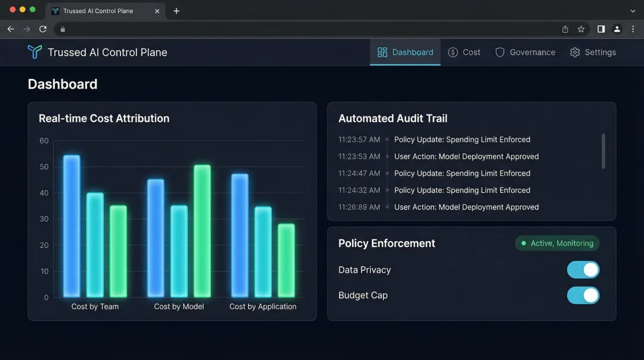Image resolution: width=644 pixels, height=360 pixels.
Task: Click the Governance shield icon
Action: pos(499,52)
